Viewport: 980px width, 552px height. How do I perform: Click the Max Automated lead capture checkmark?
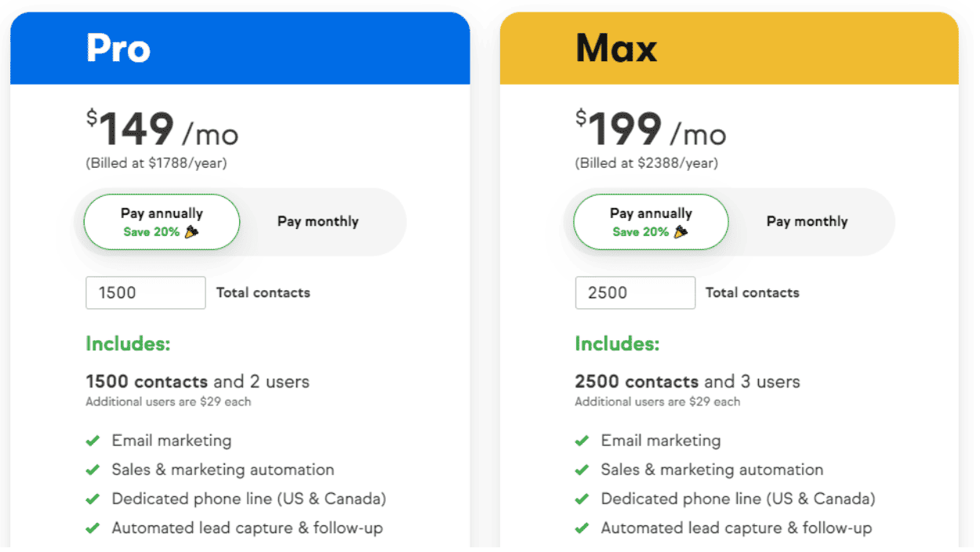click(x=582, y=528)
